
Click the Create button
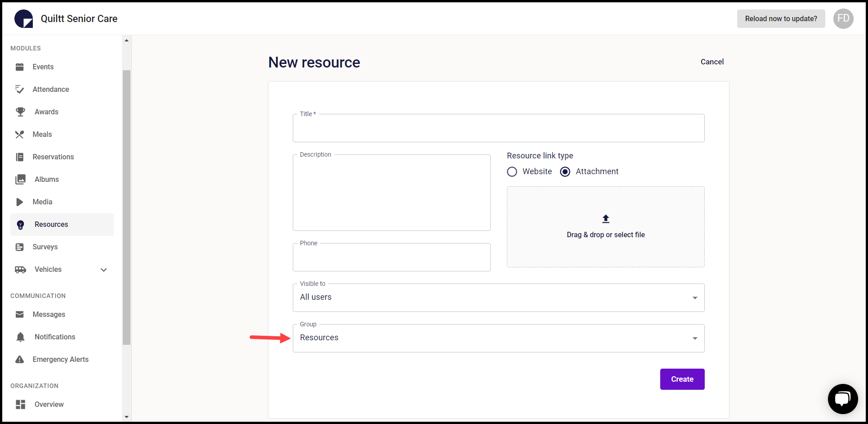tap(682, 379)
